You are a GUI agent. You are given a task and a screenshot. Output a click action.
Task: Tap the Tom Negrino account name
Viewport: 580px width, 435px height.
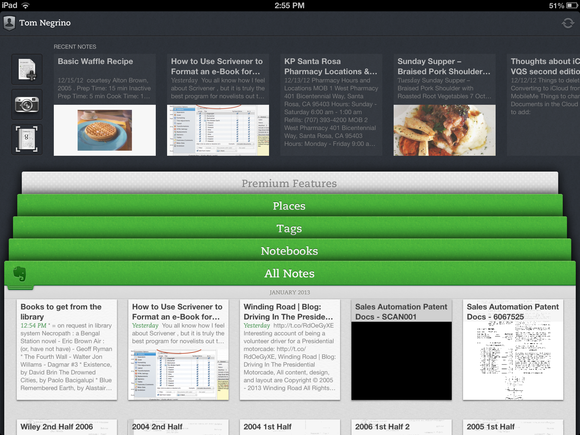click(45, 23)
